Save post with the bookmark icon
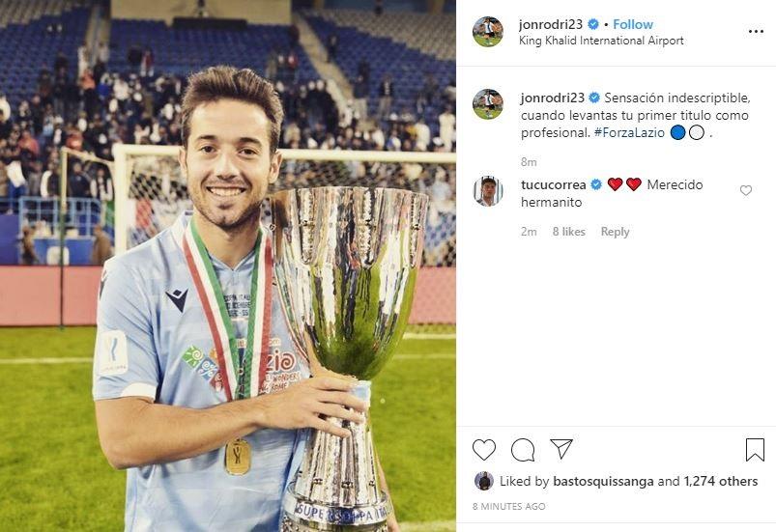 tap(755, 449)
